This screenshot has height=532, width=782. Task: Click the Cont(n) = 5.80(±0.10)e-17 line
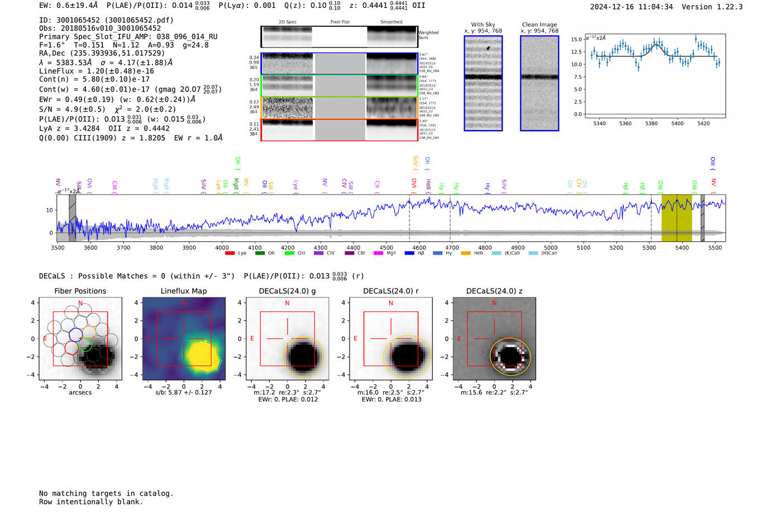tap(94, 79)
